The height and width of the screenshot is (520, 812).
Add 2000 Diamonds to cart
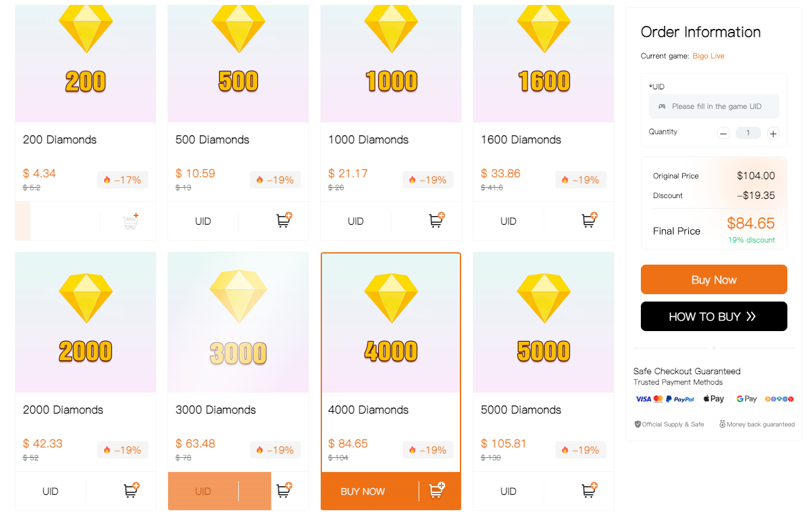click(x=131, y=491)
